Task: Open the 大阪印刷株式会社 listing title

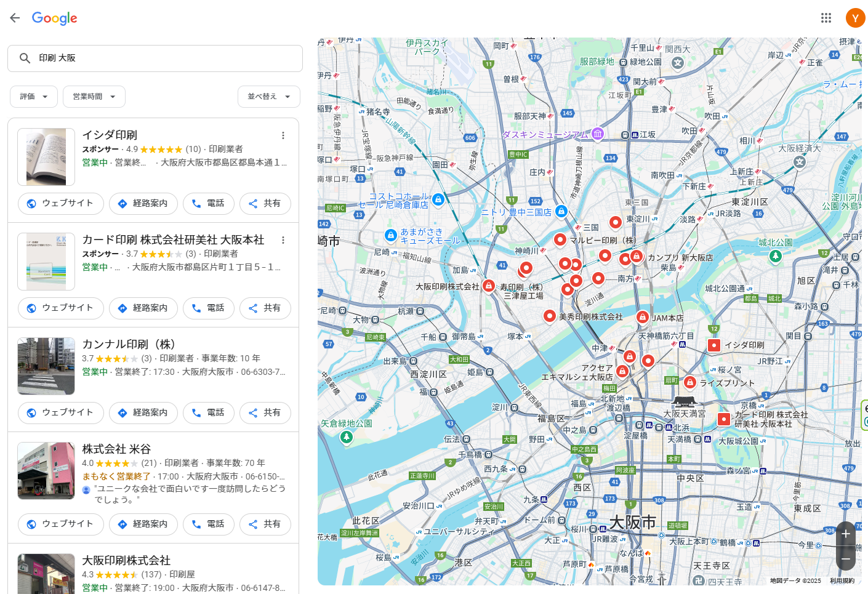Action: point(126,560)
